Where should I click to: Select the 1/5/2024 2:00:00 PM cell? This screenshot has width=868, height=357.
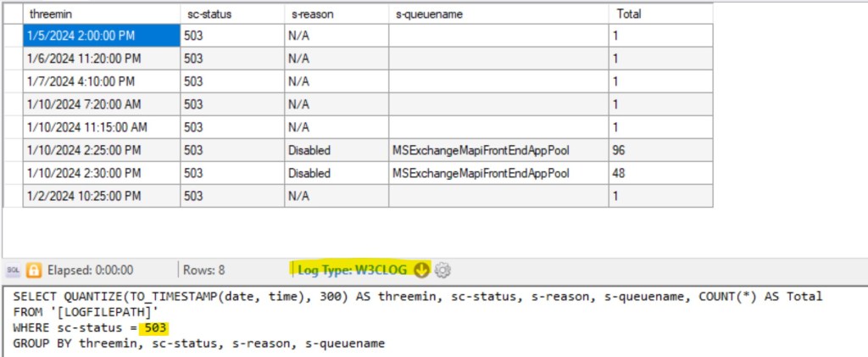tap(101, 36)
